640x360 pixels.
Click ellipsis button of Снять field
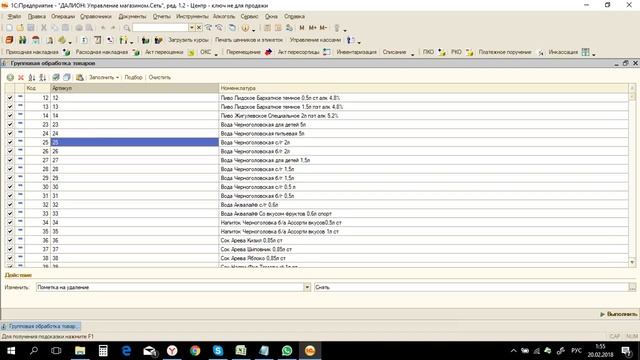[x=632, y=287]
